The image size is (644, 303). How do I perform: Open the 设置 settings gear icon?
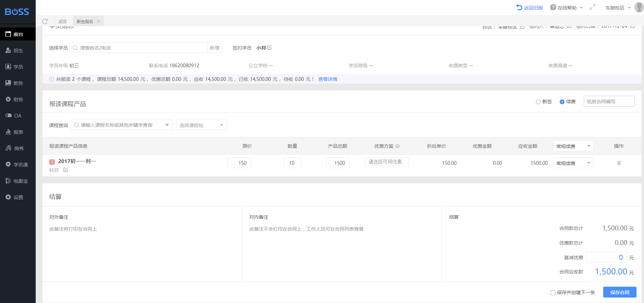click(x=8, y=197)
